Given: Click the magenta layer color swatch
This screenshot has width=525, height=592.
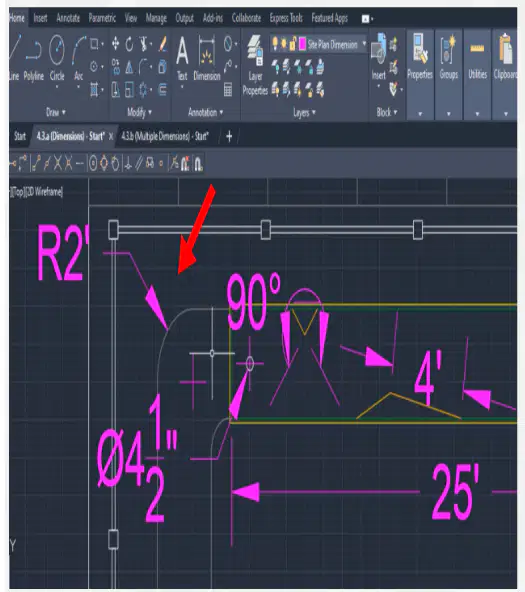Looking at the screenshot, I should point(302,44).
